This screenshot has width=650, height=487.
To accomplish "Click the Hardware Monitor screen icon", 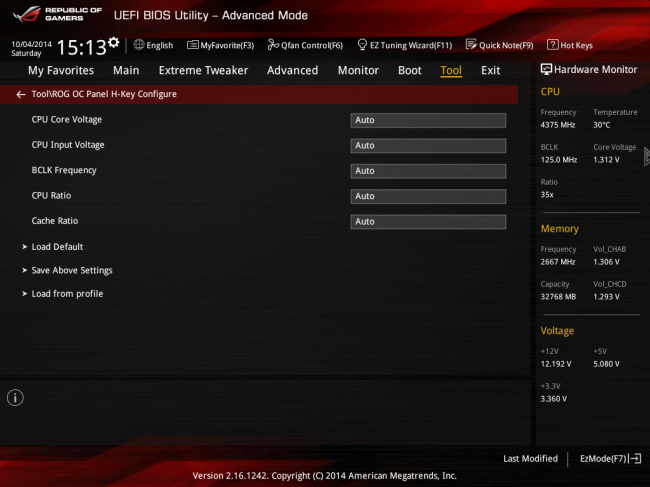I will tap(546, 69).
